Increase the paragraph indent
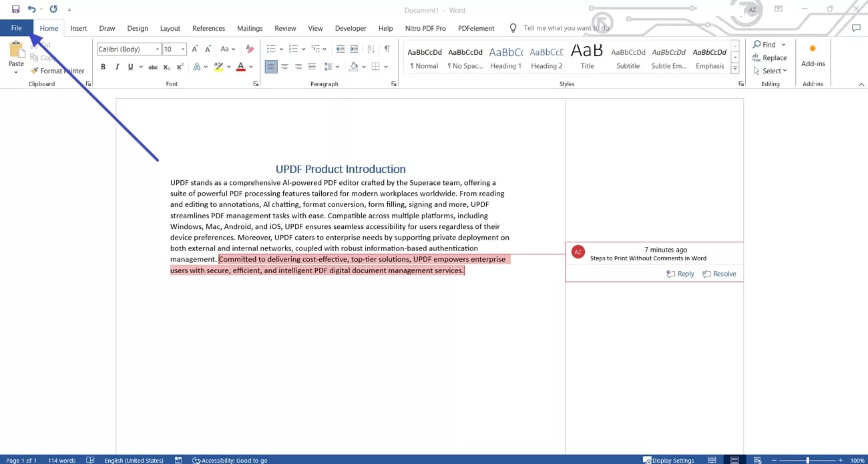 (354, 49)
